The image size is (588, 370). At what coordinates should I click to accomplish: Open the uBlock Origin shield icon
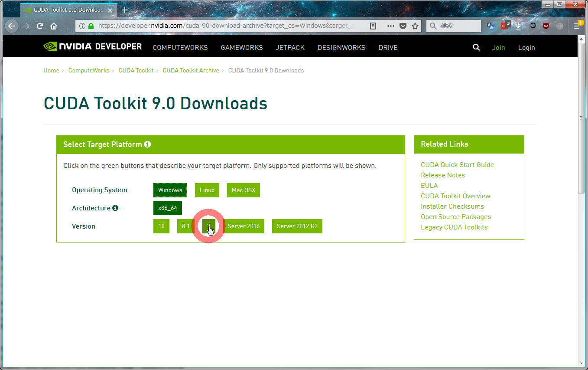pos(546,26)
